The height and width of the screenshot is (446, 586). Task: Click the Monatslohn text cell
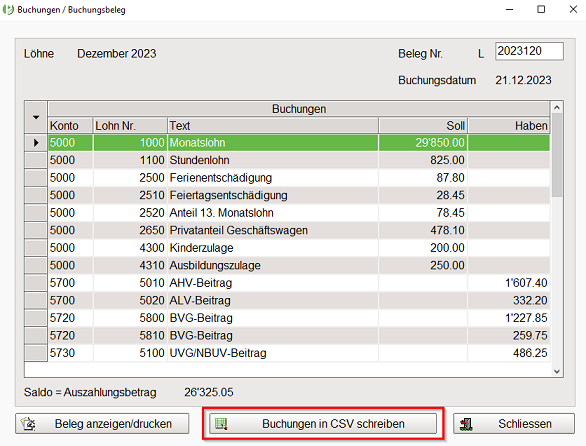click(x=273, y=142)
